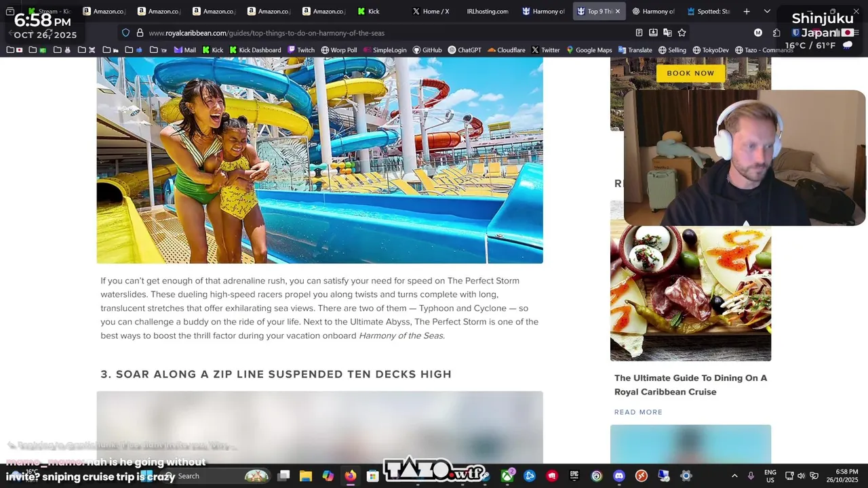Switch to the Spotted: Sta tab

point(709,11)
